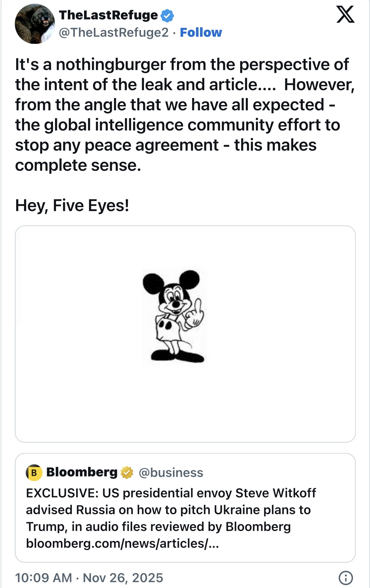This screenshot has height=588, width=370.
Task: Click the blue verified badge beside TheLastRefuge
Action: pos(167,15)
